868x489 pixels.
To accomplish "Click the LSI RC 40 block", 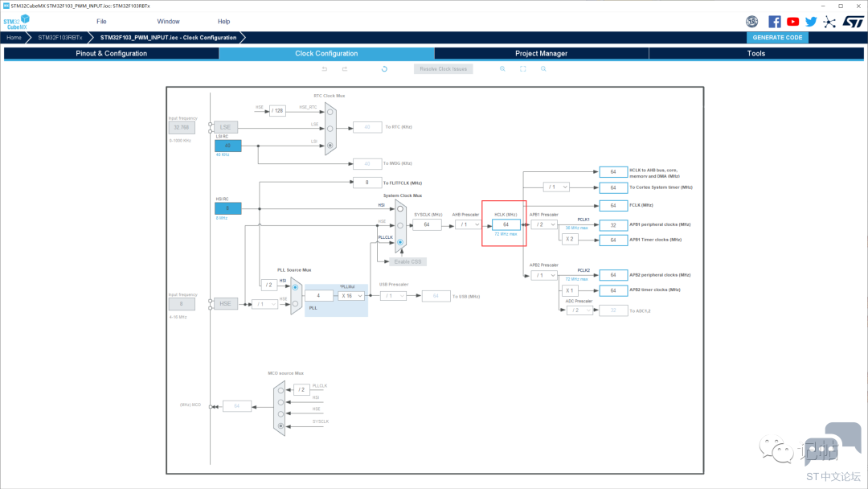I will click(x=228, y=146).
